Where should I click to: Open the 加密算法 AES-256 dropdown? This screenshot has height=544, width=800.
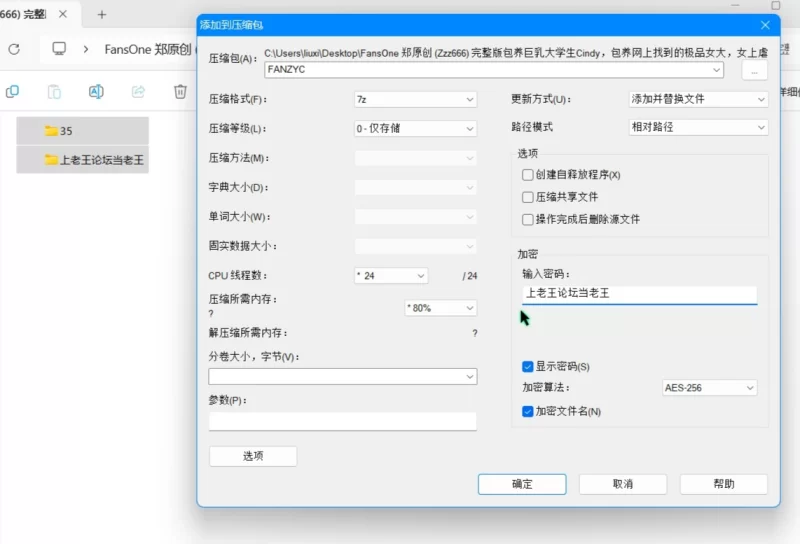pos(709,388)
